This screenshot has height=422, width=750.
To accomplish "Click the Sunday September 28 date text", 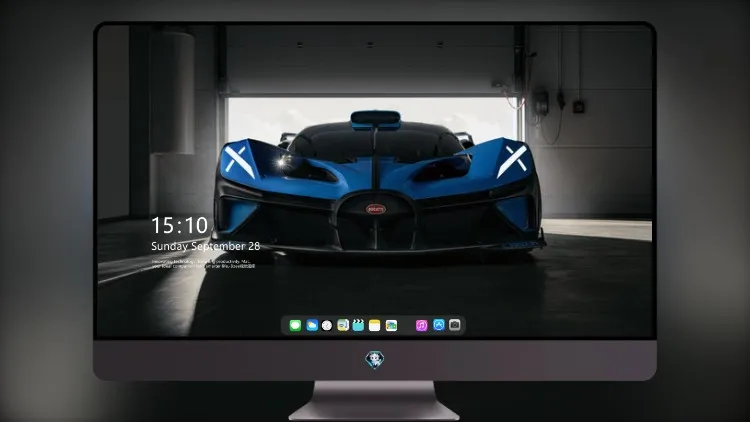I will point(206,246).
